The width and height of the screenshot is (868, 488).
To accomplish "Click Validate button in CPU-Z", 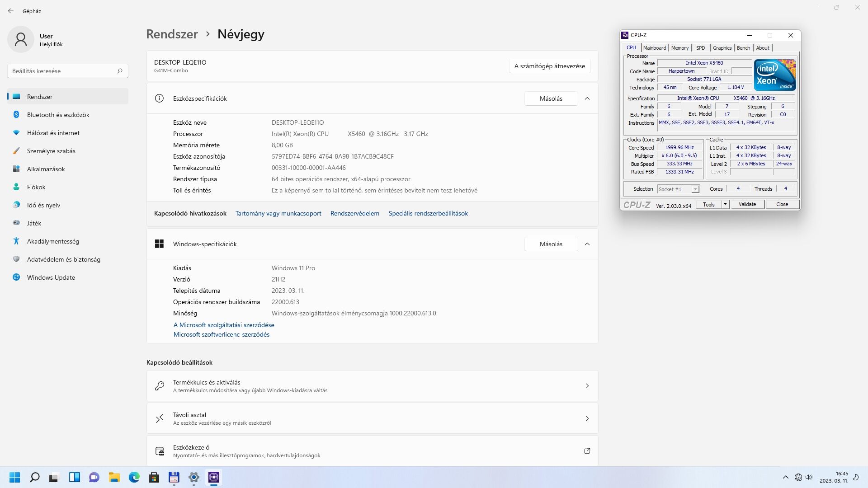I will pos(747,204).
